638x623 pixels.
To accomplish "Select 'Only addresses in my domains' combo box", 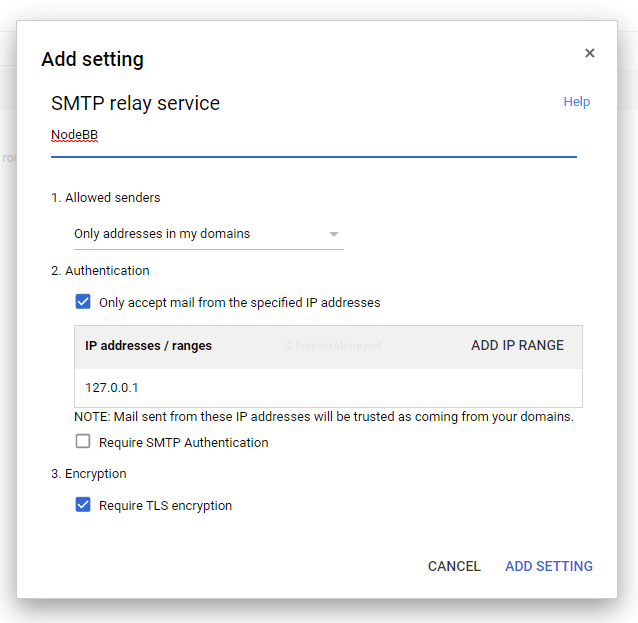I will coord(209,234).
